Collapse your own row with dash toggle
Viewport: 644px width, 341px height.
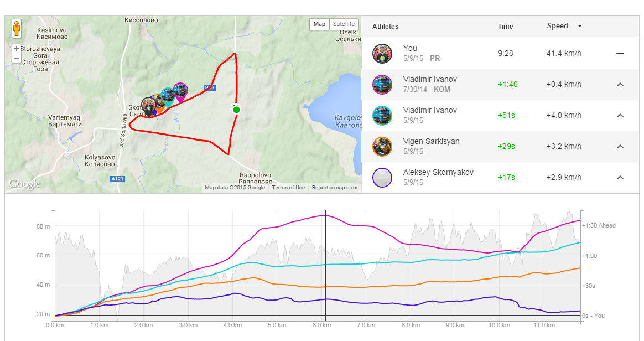pyautogui.click(x=620, y=53)
